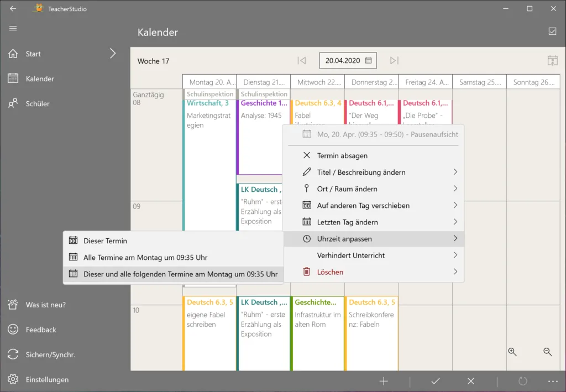
Task: Open the Geschichte Infrastruktur im alten Rom lesson
Action: pyautogui.click(x=317, y=333)
